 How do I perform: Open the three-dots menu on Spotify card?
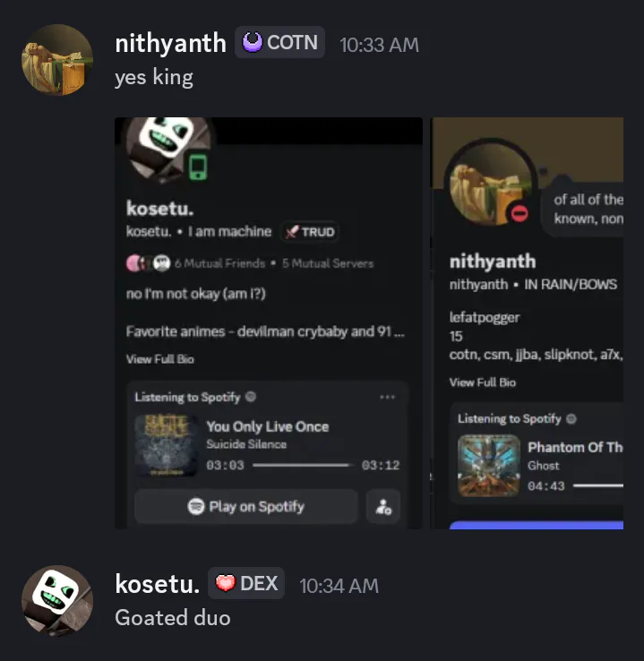pos(387,397)
